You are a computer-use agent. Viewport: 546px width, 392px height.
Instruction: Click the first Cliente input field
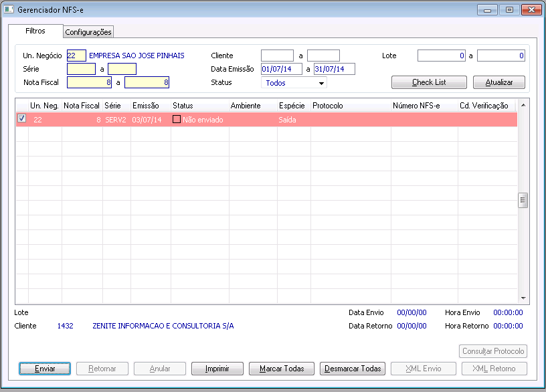[x=277, y=56]
